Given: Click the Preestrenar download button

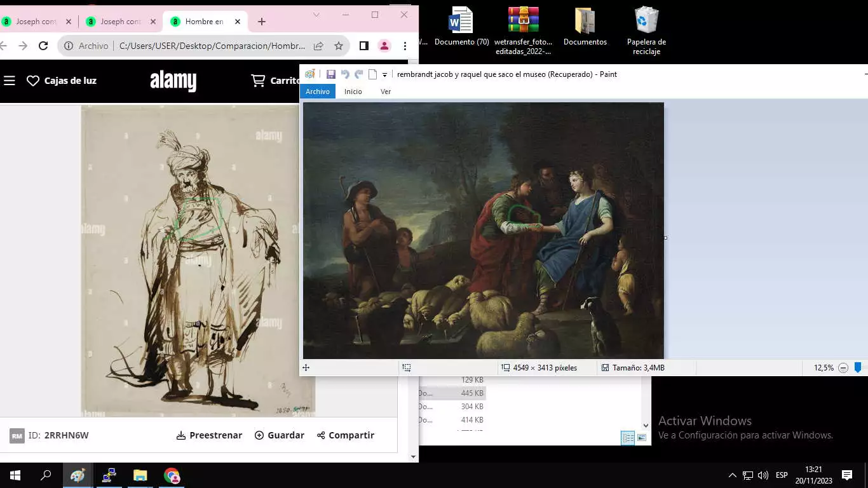Looking at the screenshot, I should coord(209,435).
